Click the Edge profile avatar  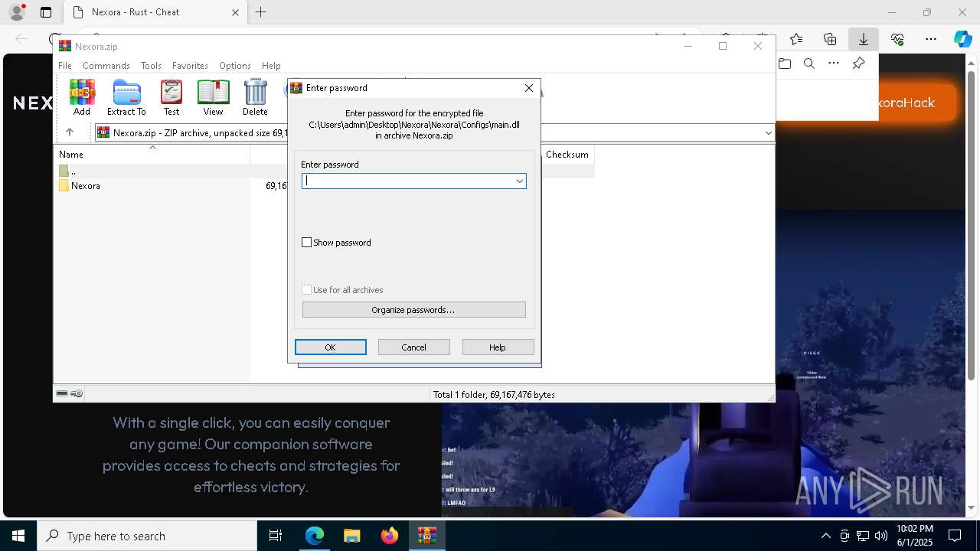pos(17,12)
